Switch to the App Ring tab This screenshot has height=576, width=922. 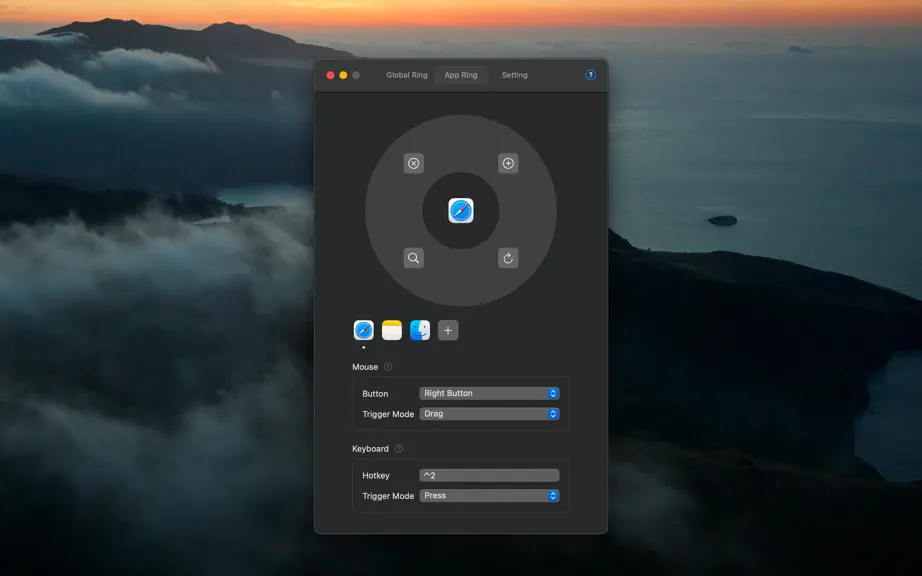[x=461, y=75]
